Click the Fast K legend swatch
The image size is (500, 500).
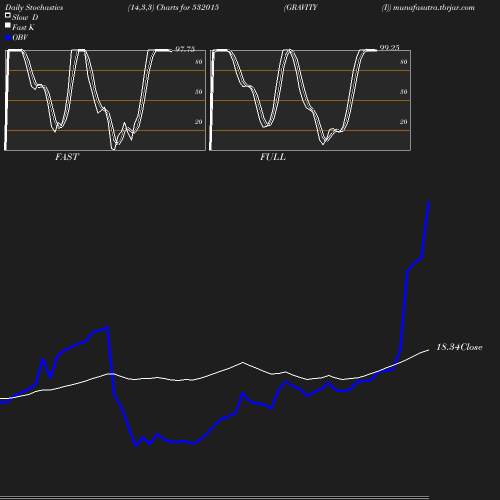pos(8,25)
